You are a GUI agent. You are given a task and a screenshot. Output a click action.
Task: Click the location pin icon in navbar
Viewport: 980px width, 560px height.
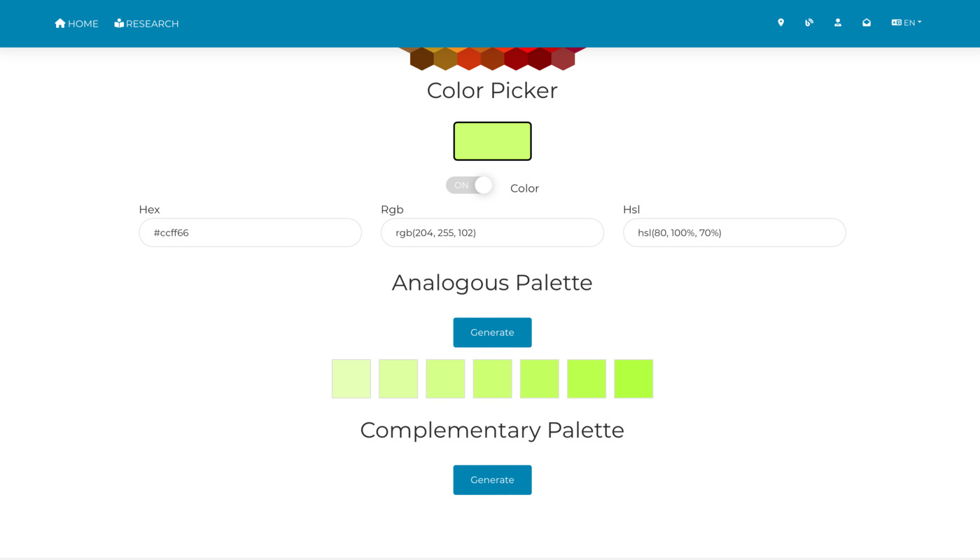pos(780,22)
